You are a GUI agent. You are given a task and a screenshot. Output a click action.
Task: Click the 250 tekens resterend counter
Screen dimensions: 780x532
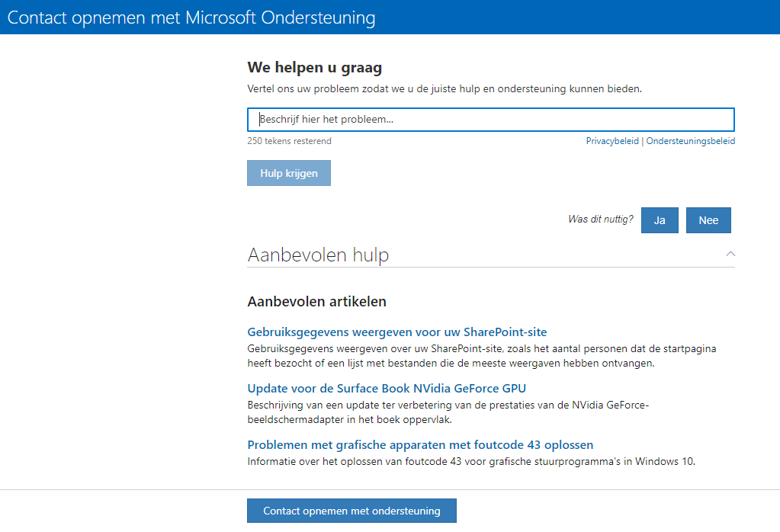point(289,141)
